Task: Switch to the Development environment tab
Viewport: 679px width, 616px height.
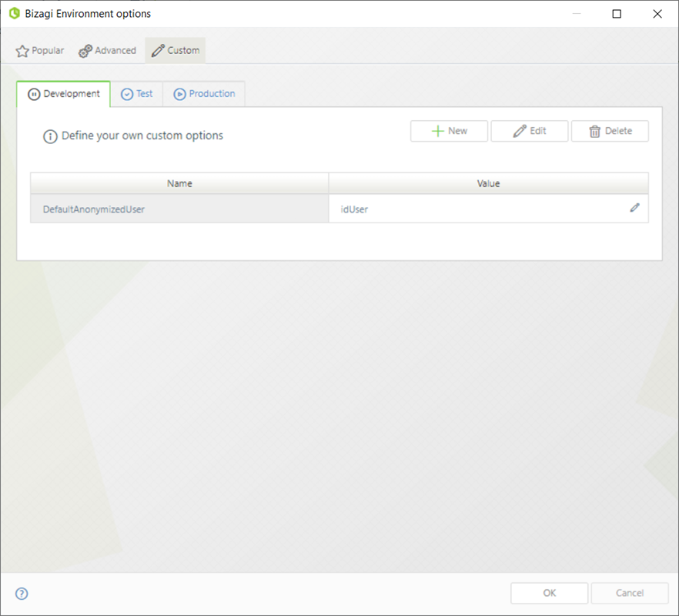Action: tap(64, 94)
